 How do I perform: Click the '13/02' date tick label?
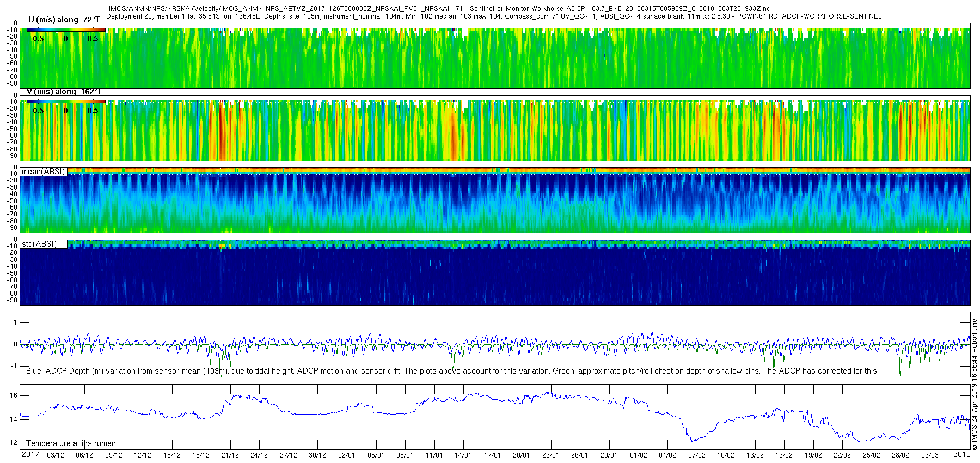(755, 455)
